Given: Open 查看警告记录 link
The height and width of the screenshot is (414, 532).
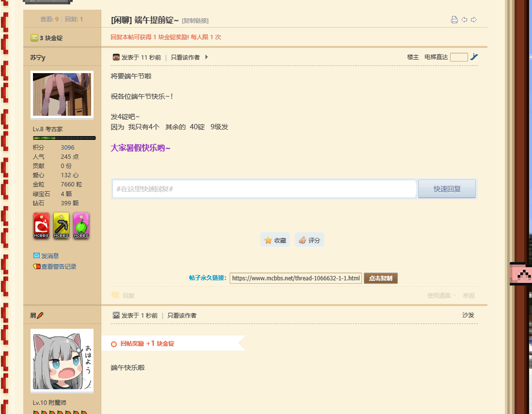Looking at the screenshot, I should (x=59, y=266).
